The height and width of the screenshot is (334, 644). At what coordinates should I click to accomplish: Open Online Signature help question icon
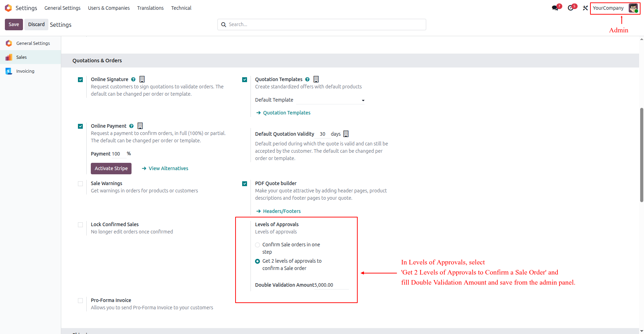[x=133, y=79]
